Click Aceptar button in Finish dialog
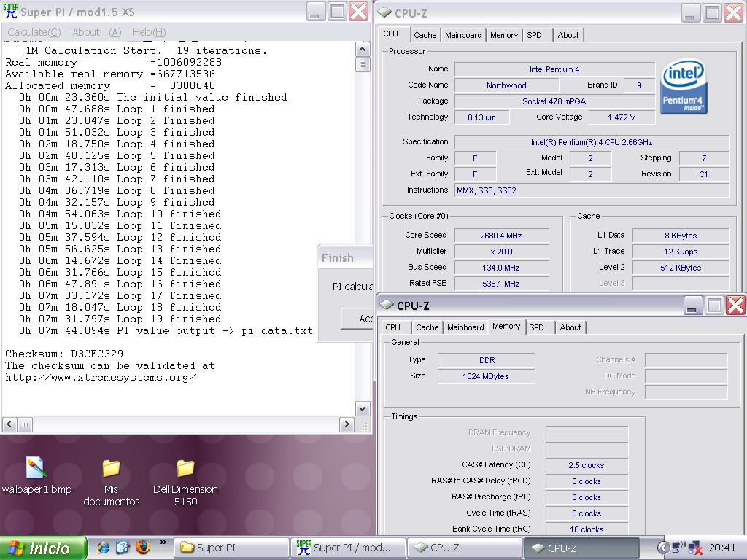Screen dimensions: 747x560 pos(358,319)
